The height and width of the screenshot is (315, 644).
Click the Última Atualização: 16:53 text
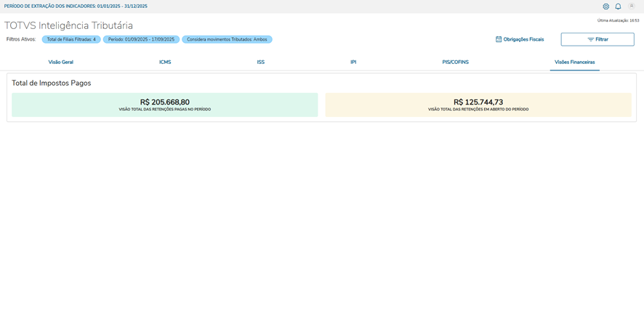[618, 20]
